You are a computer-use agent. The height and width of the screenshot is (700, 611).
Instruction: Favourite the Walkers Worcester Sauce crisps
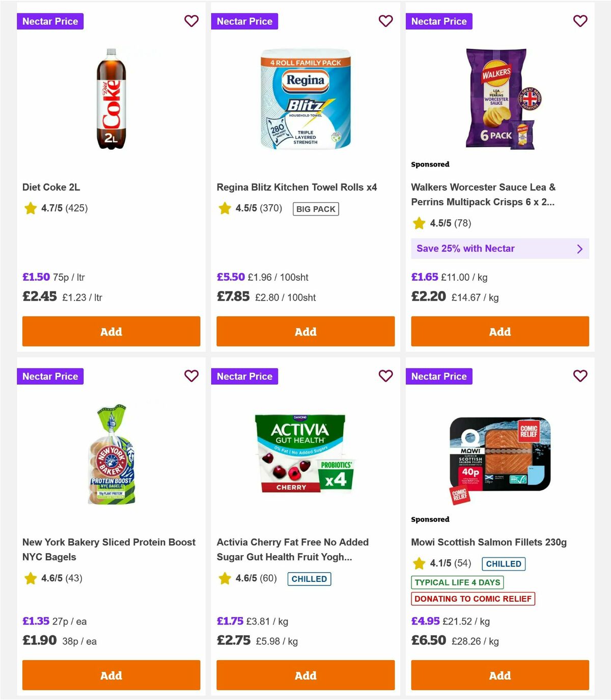[580, 21]
